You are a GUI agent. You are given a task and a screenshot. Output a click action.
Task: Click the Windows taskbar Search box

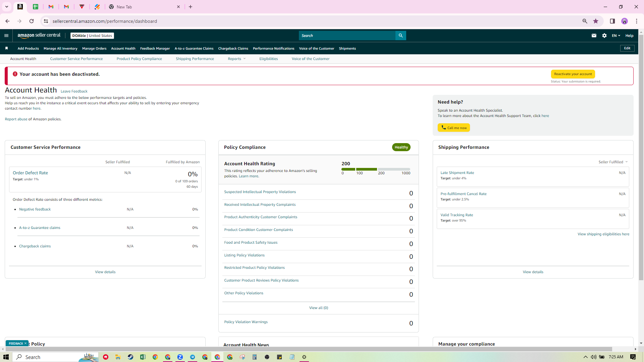[x=56, y=357]
